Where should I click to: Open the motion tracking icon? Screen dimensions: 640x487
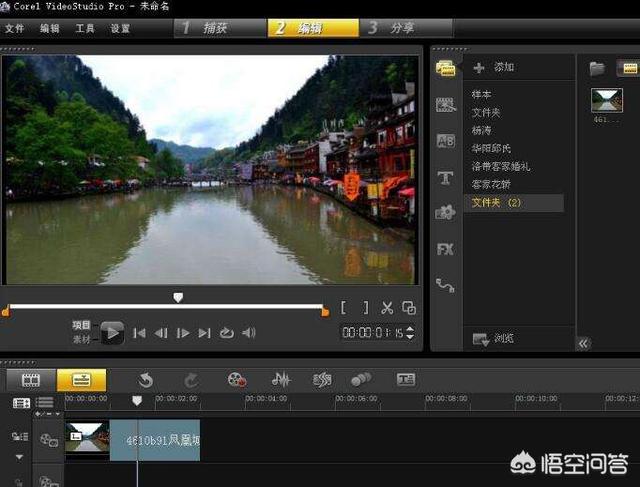click(x=361, y=380)
